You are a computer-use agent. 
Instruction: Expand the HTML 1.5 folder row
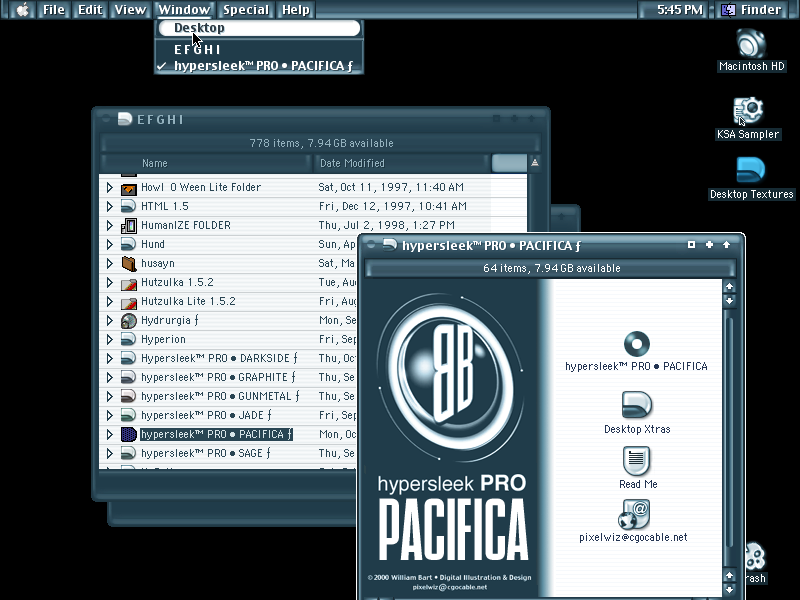[109, 206]
